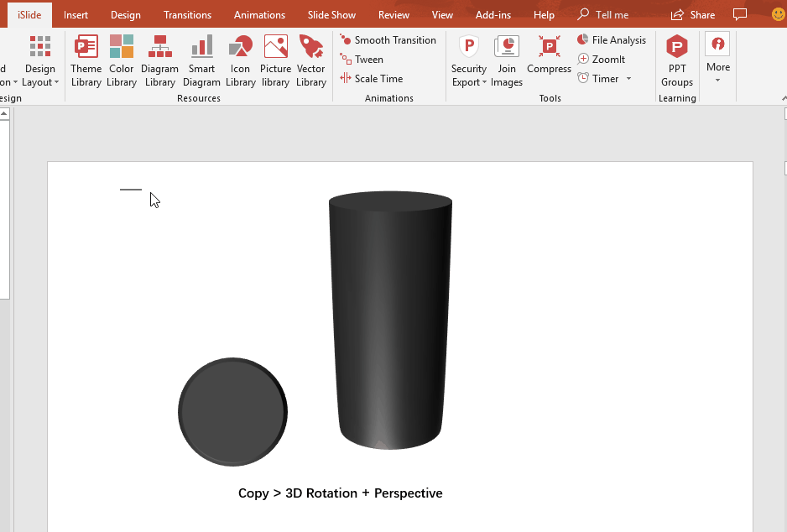Open the Diagram Library
The width and height of the screenshot is (787, 532).
[x=159, y=60]
